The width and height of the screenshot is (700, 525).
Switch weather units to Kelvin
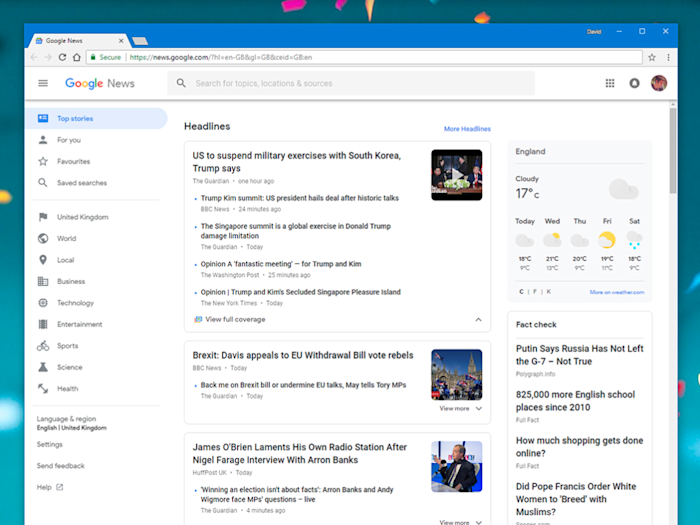pos(549,292)
